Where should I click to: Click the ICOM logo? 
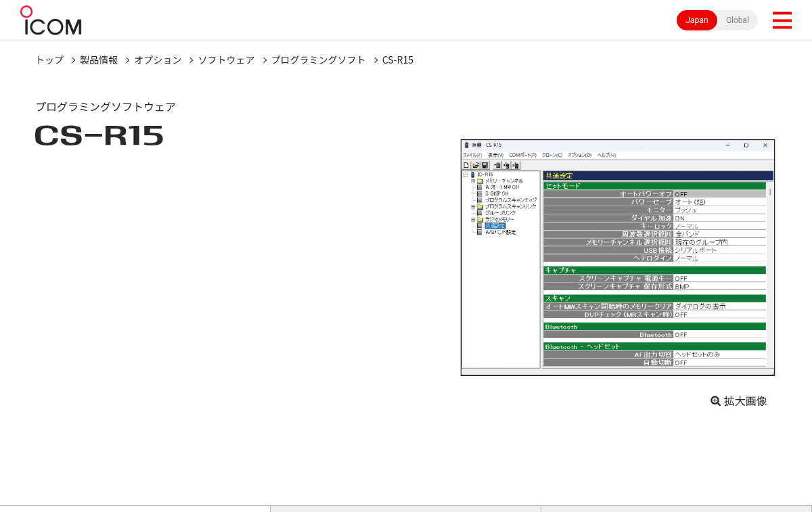tap(51, 20)
